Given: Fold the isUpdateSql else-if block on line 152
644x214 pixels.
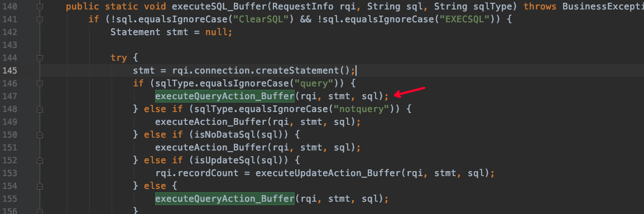Looking at the screenshot, I should [40, 160].
